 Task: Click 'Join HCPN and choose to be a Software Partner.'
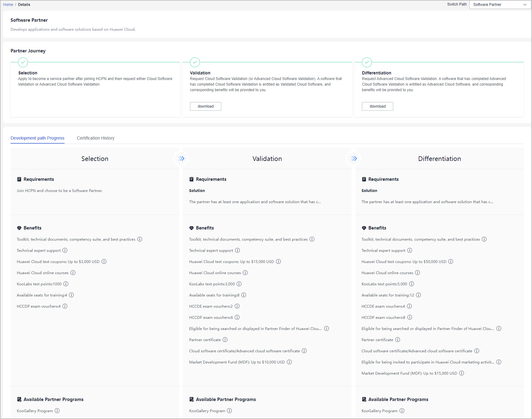[60, 191]
